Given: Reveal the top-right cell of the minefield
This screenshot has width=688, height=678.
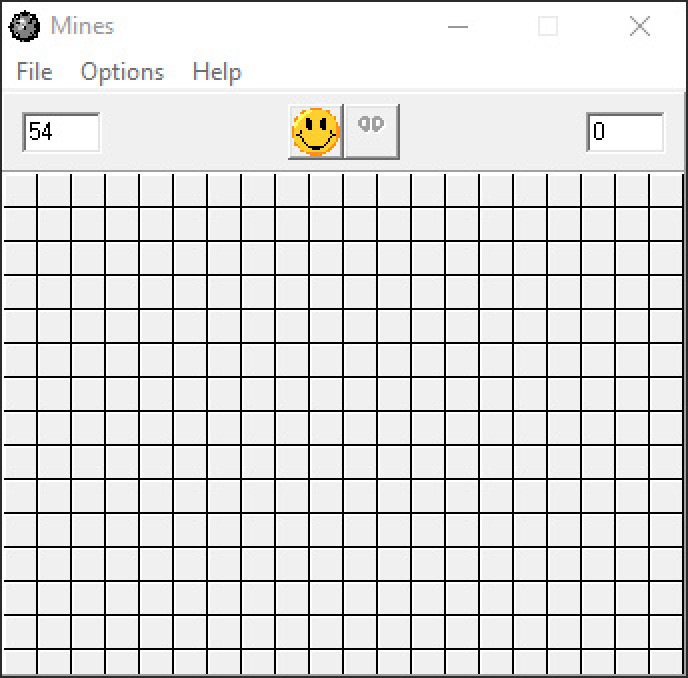Looking at the screenshot, I should [666, 190].
